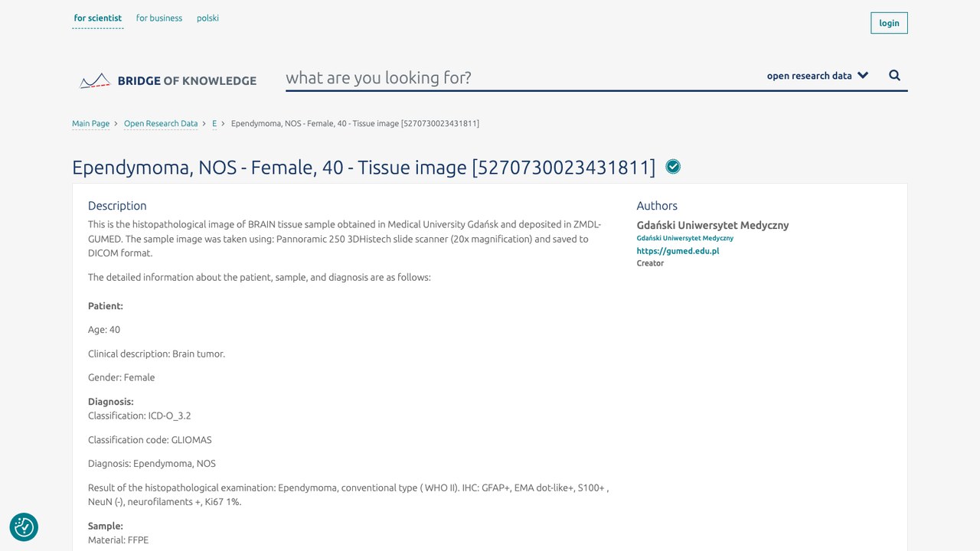Screen dimensions: 980x551
Task: Switch to the for business tab
Action: (x=159, y=18)
